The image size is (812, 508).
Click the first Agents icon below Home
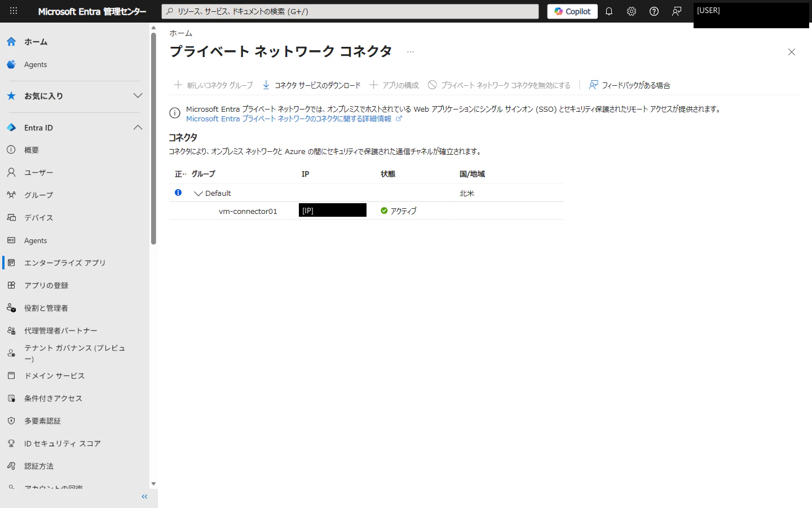(x=11, y=64)
